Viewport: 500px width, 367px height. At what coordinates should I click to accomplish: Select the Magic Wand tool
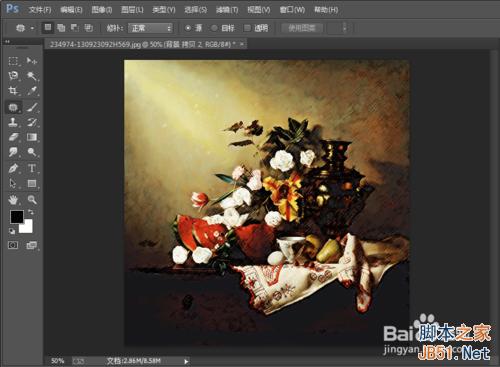pyautogui.click(x=32, y=76)
